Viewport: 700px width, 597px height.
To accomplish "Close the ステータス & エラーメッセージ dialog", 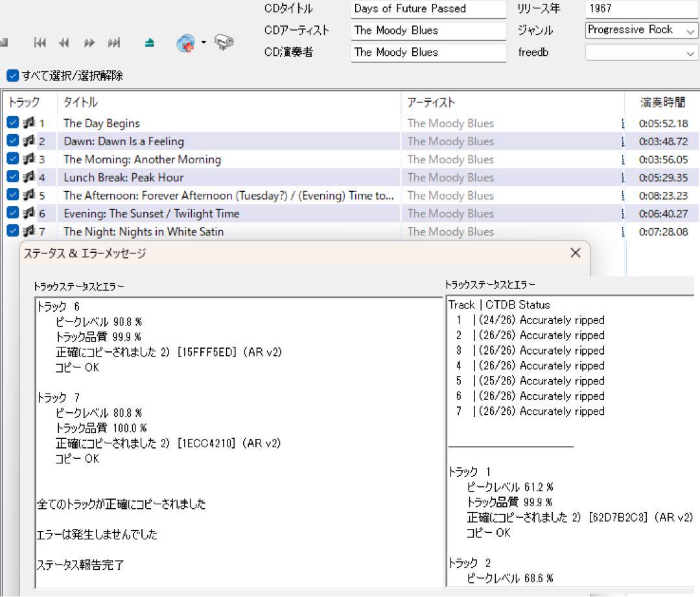I will (576, 253).
